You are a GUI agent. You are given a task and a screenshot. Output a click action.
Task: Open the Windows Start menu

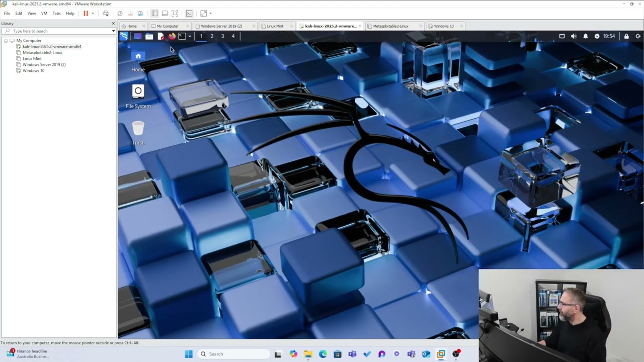tap(189, 354)
